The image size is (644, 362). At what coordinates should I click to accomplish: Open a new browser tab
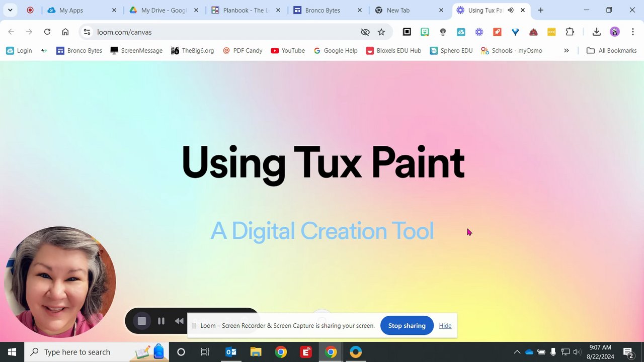541,10
